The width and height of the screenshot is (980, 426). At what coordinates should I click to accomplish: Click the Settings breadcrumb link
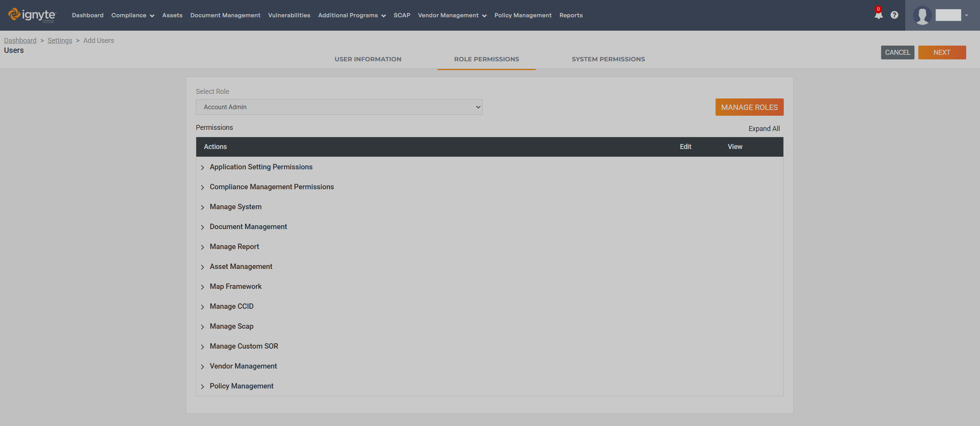[60, 41]
